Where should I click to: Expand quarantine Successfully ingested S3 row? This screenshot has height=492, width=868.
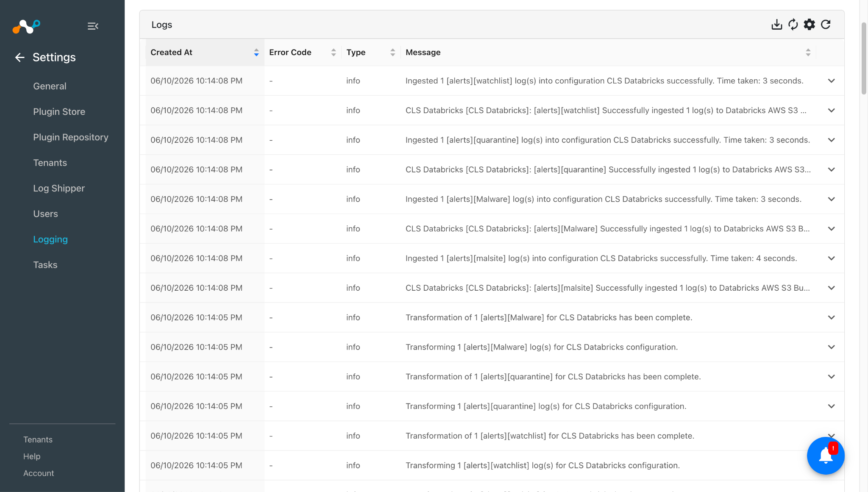tap(831, 170)
